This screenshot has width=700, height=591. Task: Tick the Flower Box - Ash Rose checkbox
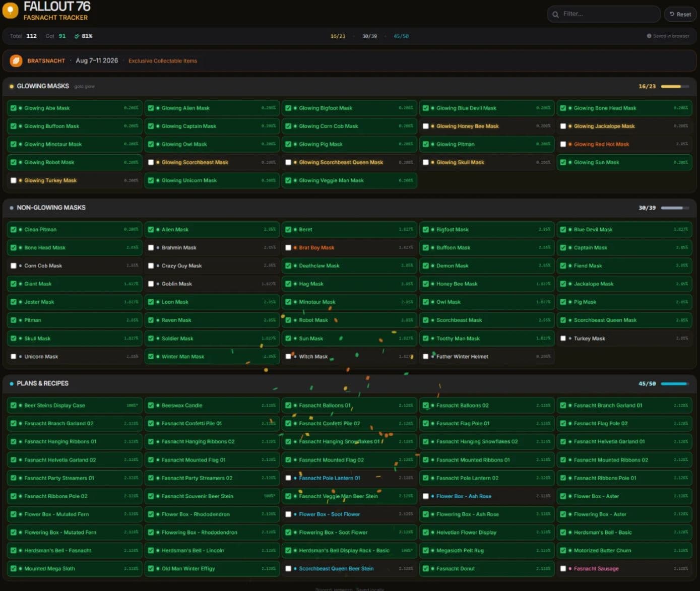point(426,496)
